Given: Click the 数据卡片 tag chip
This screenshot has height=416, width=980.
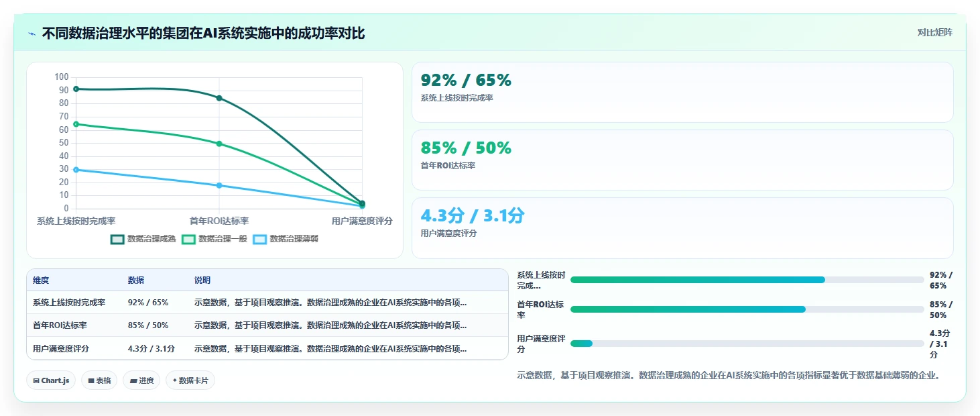Looking at the screenshot, I should click(x=190, y=380).
